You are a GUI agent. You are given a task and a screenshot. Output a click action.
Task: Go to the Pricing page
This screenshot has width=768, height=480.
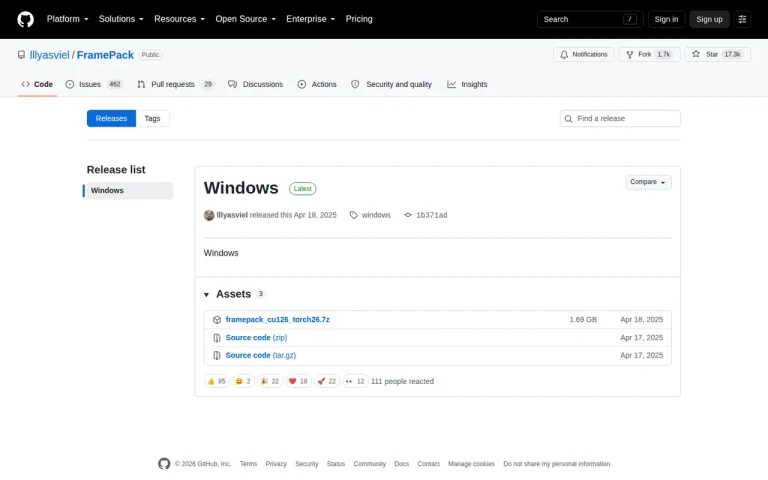tap(359, 19)
